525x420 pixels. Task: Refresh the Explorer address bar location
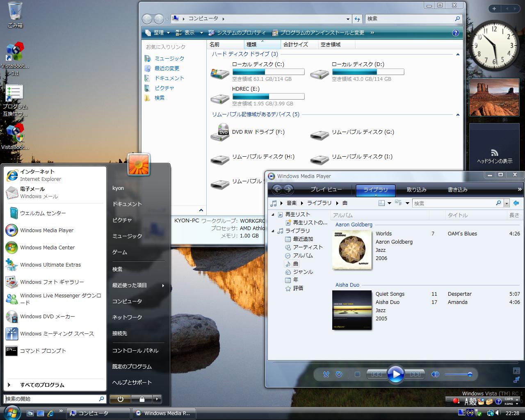point(357,19)
